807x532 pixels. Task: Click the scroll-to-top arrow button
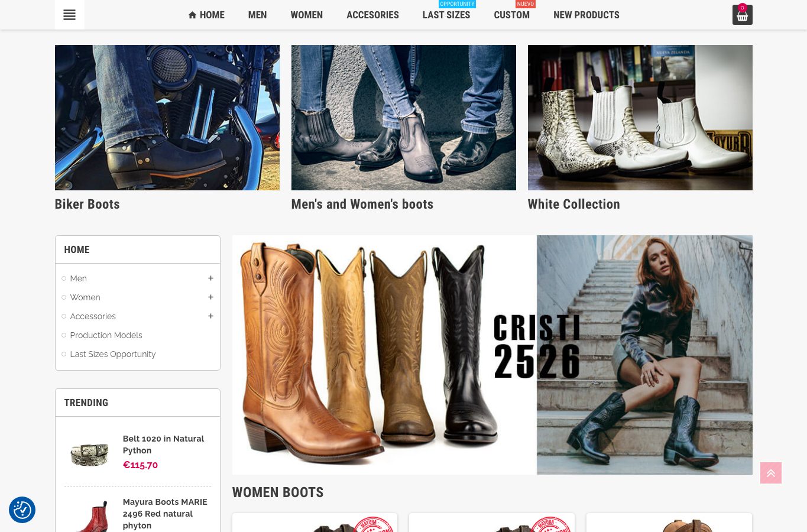point(771,473)
